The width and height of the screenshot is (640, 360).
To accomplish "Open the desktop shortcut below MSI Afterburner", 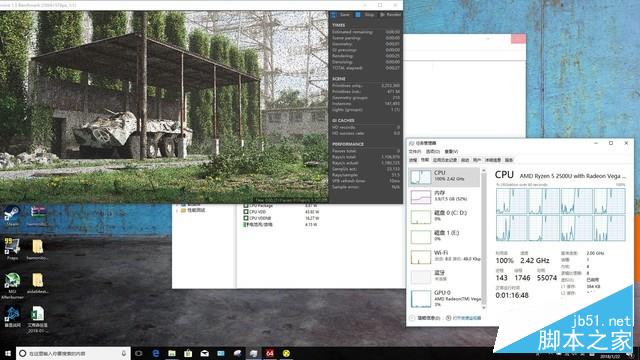I will 12,317.
